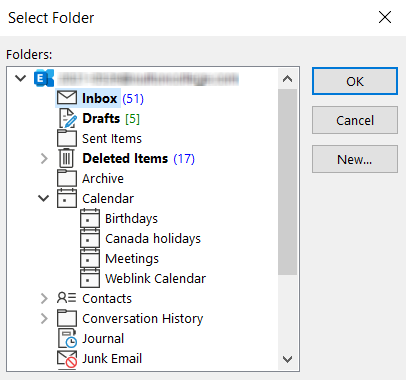
Task: Select the Inbox envelope icon
Action: pyautogui.click(x=67, y=98)
